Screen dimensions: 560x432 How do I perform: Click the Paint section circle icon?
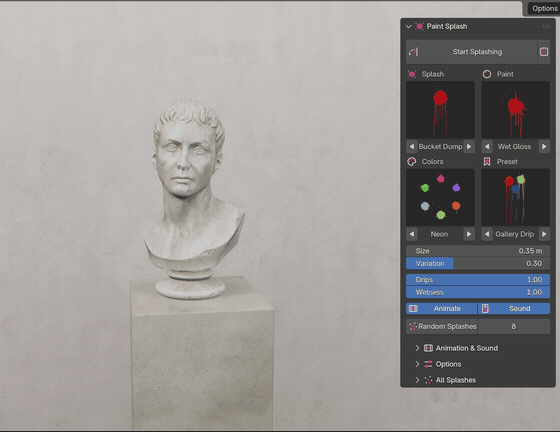[x=487, y=74]
